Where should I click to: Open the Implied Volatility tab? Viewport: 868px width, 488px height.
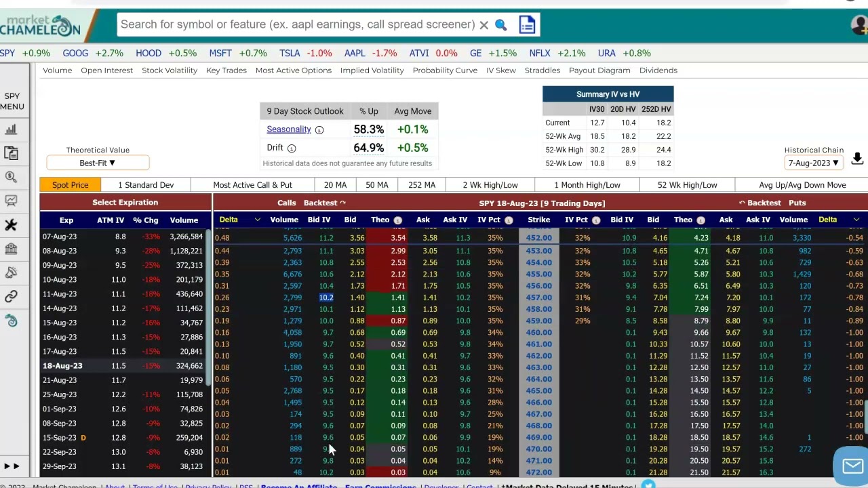click(372, 70)
